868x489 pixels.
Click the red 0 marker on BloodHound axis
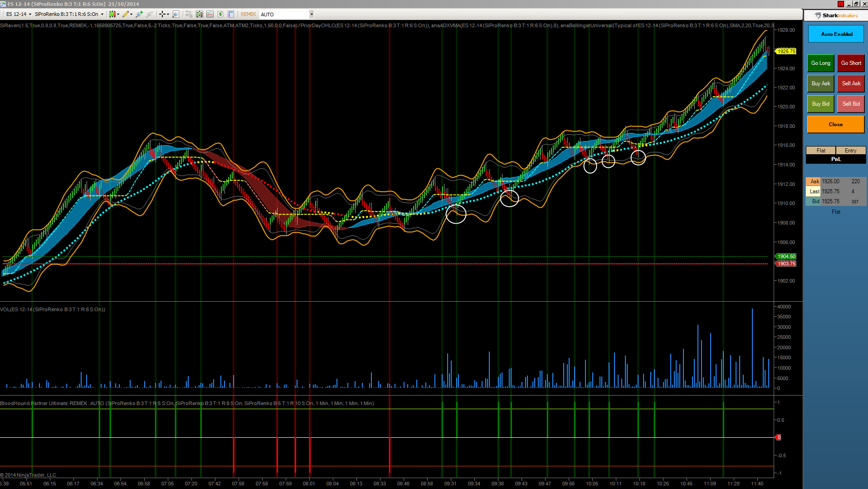779,437
